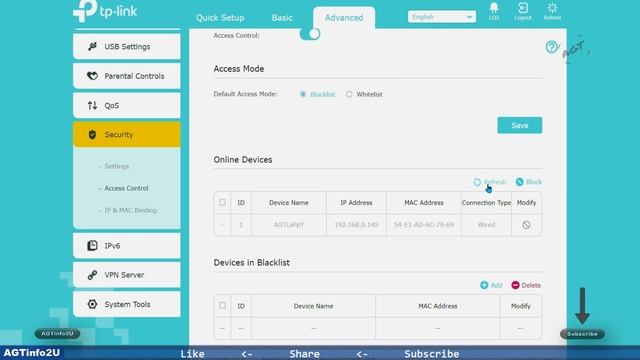The height and width of the screenshot is (360, 640).
Task: Click the QoS arrows icon
Action: [92, 105]
